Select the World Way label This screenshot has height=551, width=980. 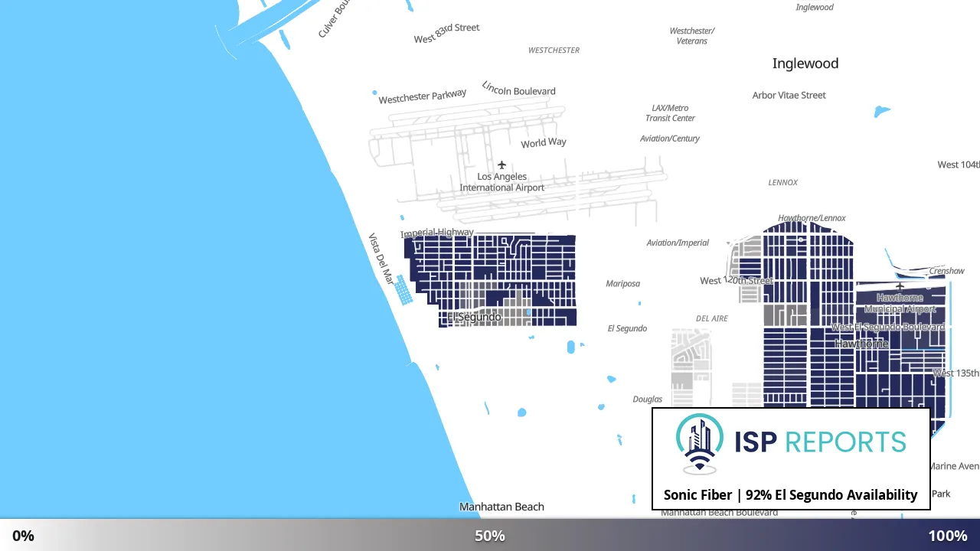pyautogui.click(x=544, y=142)
